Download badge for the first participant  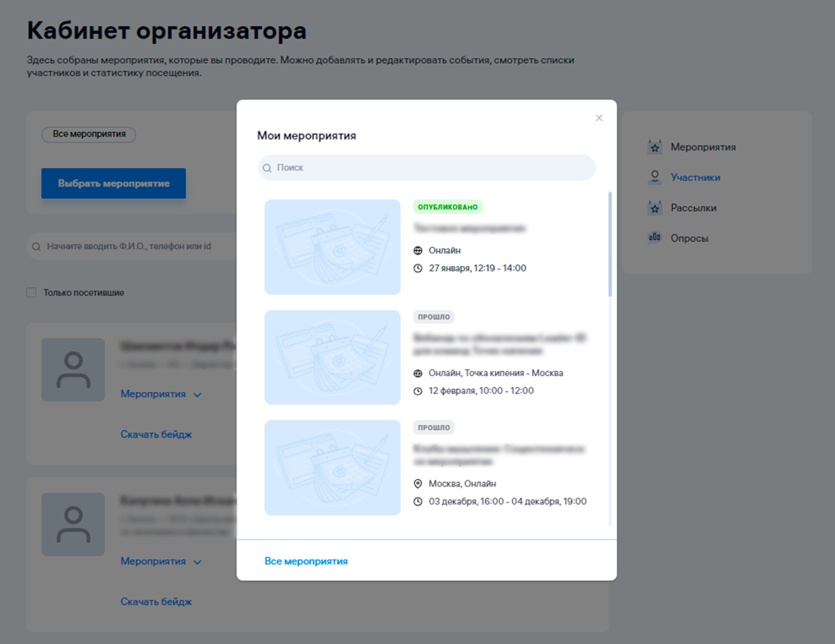click(x=156, y=434)
